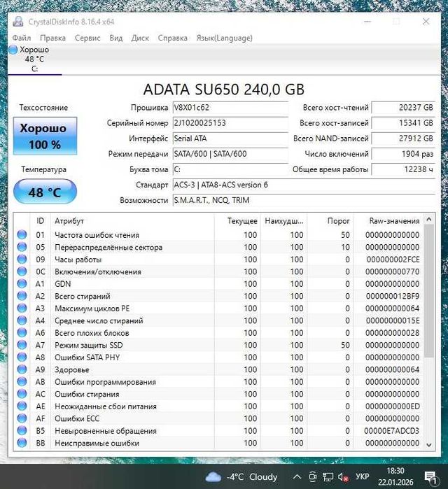
Task: Click the Интерфейс field Serial ATA
Action: click(230, 139)
